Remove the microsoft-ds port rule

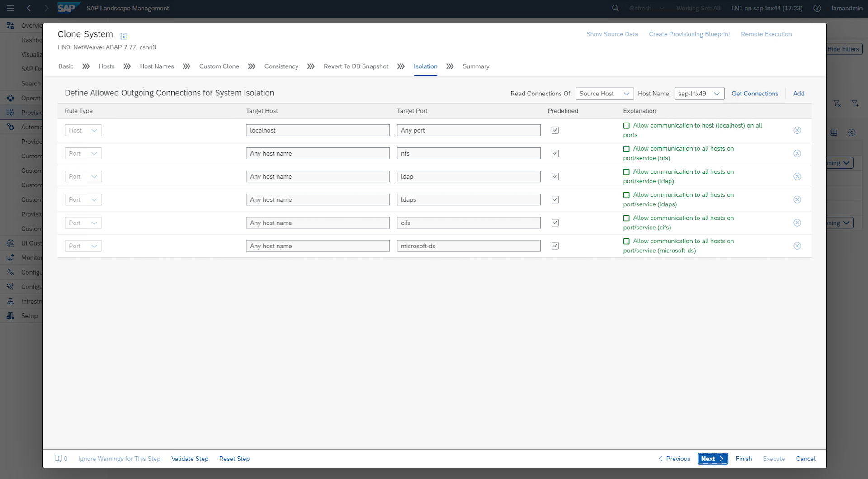[x=797, y=246]
